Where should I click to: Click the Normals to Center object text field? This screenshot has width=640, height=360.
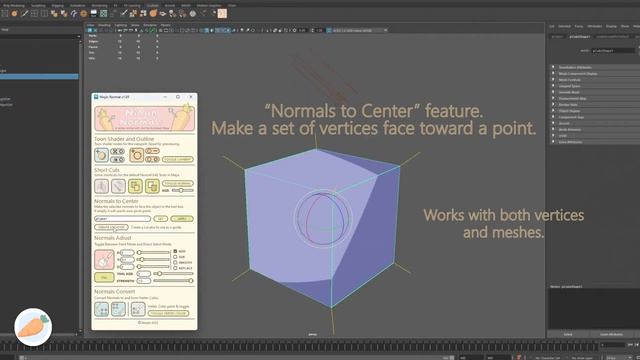tap(122, 219)
